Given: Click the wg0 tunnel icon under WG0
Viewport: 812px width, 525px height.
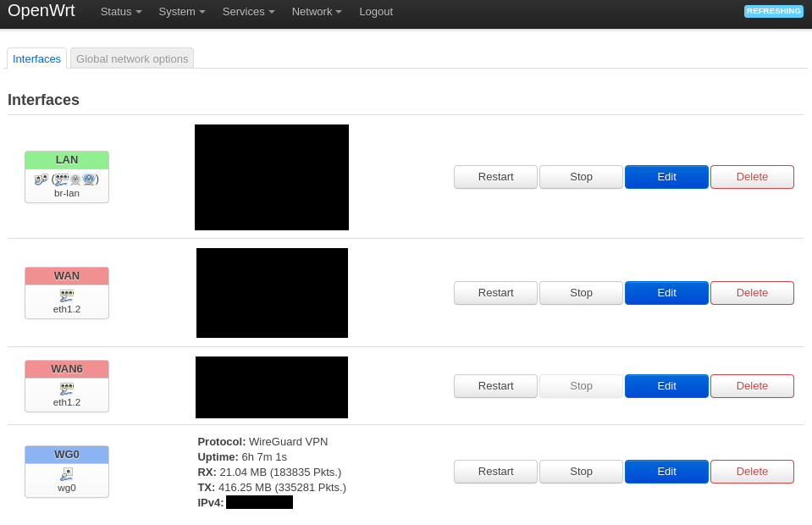Looking at the screenshot, I should pyautogui.click(x=67, y=474).
